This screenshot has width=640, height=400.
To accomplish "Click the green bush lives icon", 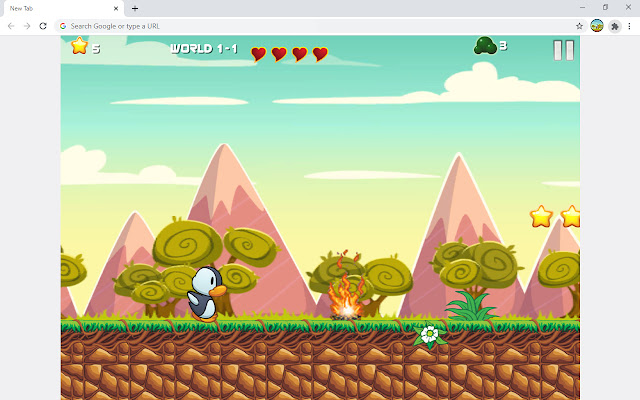I will tap(485, 45).
